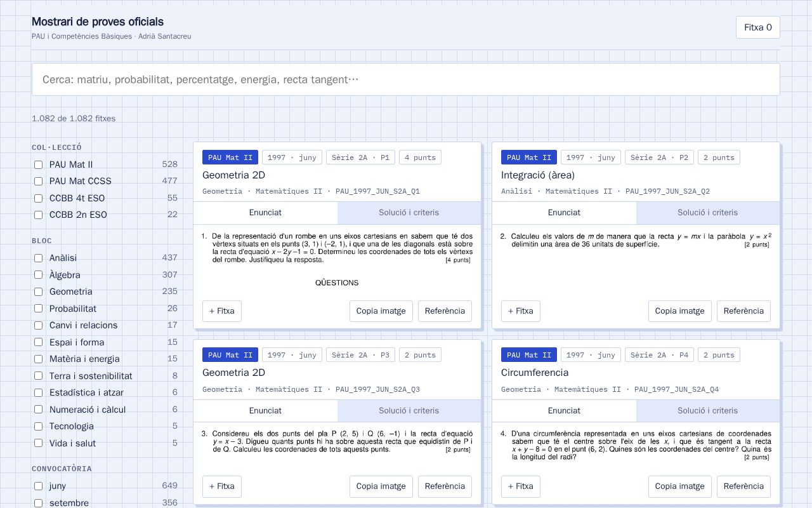The image size is (812, 508).
Task: Click the 'PAU_1997_JUN_S2A_Q2' reference text
Action: click(667, 191)
